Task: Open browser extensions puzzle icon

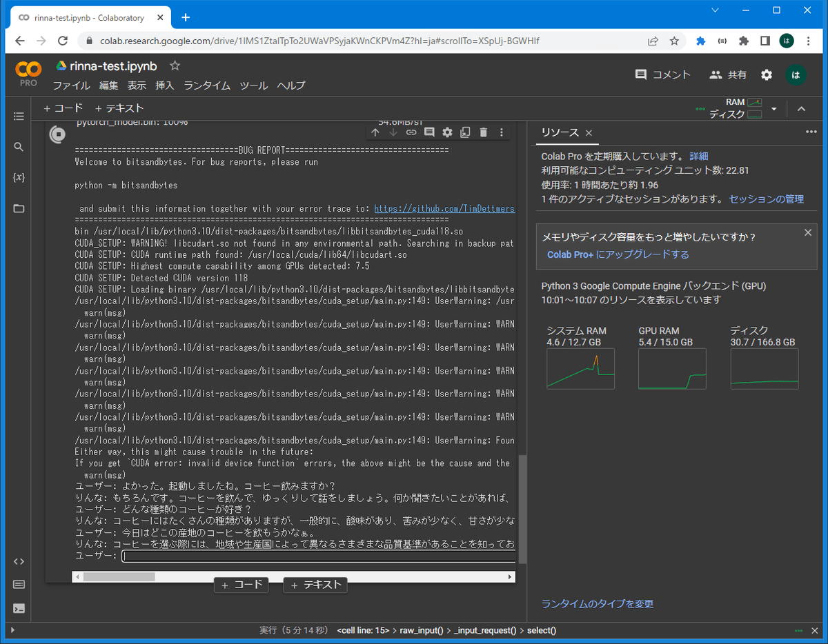Action: tap(743, 41)
